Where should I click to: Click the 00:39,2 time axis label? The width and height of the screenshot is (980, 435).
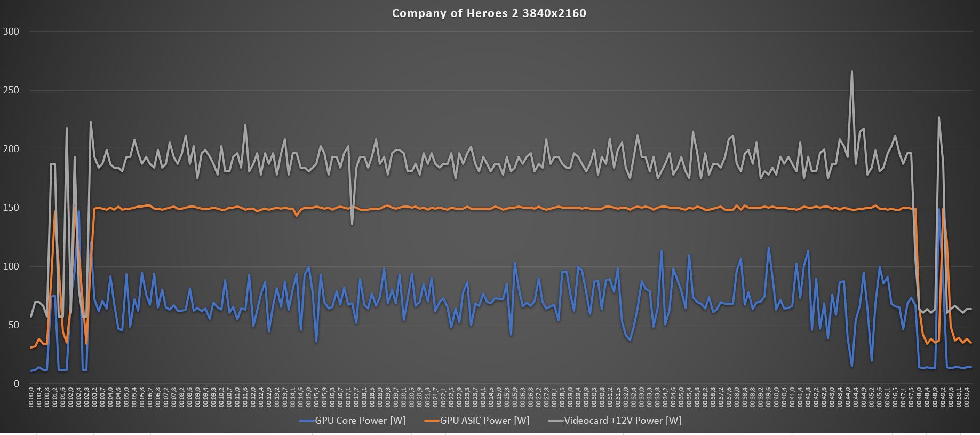tap(760, 399)
